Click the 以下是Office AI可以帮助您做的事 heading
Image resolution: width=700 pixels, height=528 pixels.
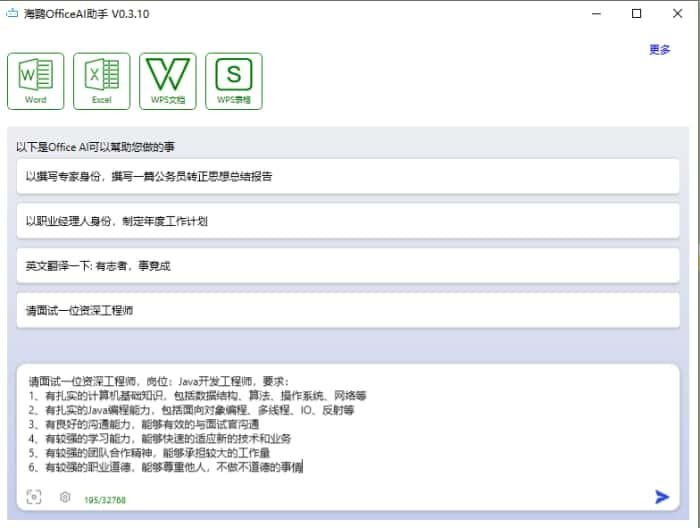tap(95, 147)
